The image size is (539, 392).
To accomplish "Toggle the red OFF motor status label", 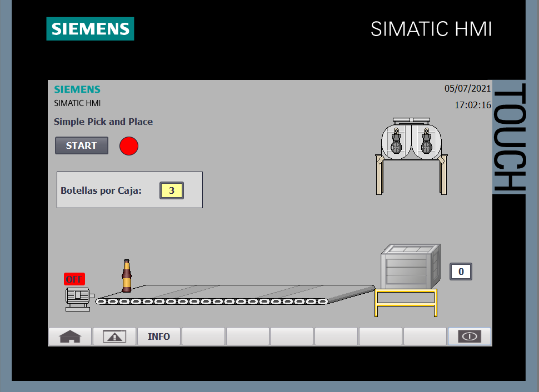I will (x=74, y=279).
